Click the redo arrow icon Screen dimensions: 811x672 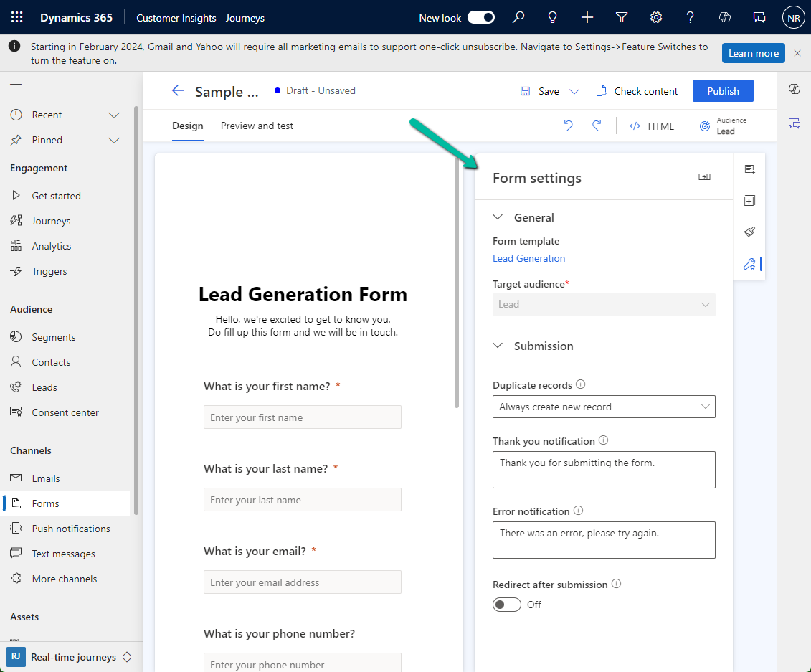[597, 126]
